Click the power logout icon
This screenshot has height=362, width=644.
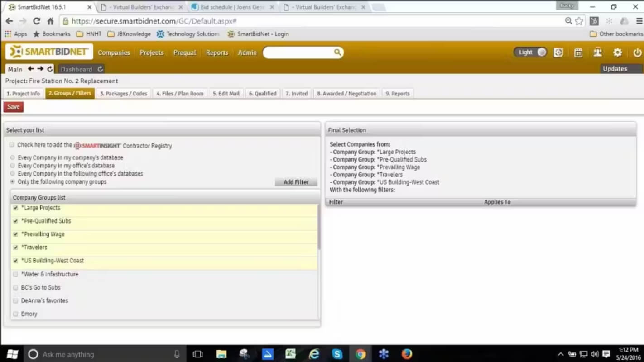pyautogui.click(x=637, y=52)
